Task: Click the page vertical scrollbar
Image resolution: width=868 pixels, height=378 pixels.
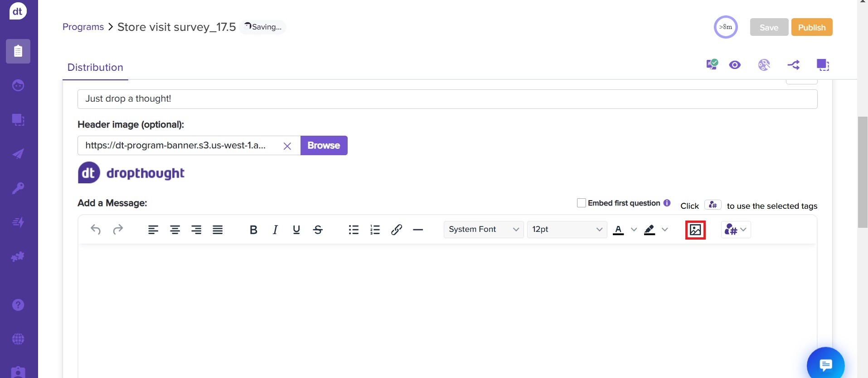Action: point(863,172)
